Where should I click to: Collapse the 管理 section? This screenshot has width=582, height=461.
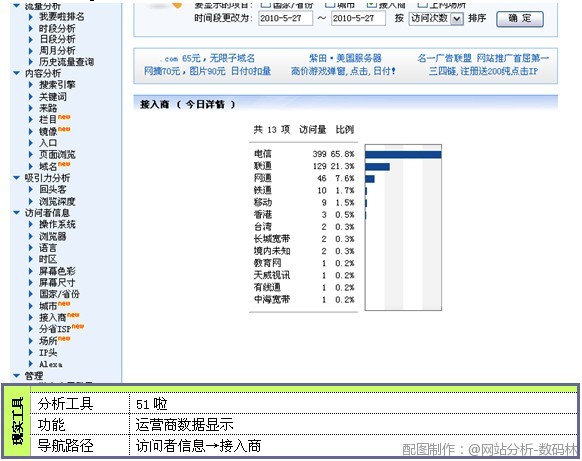point(16,376)
